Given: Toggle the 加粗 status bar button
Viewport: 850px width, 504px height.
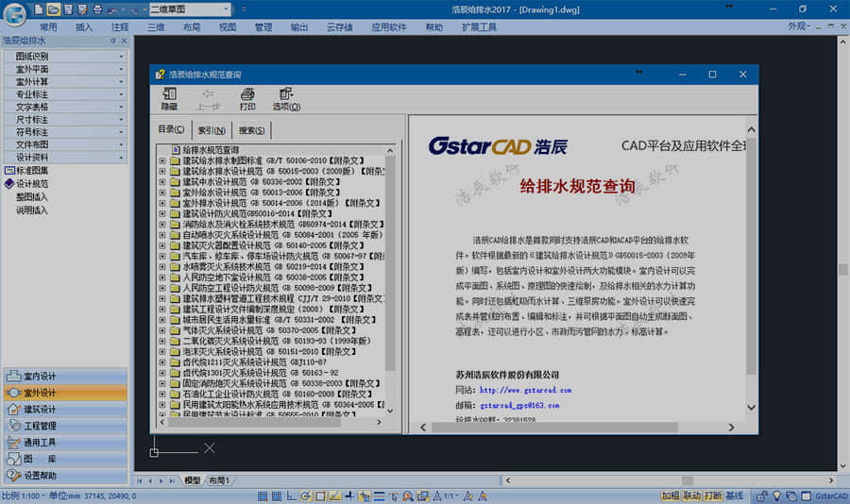Looking at the screenshot, I should pos(670,496).
